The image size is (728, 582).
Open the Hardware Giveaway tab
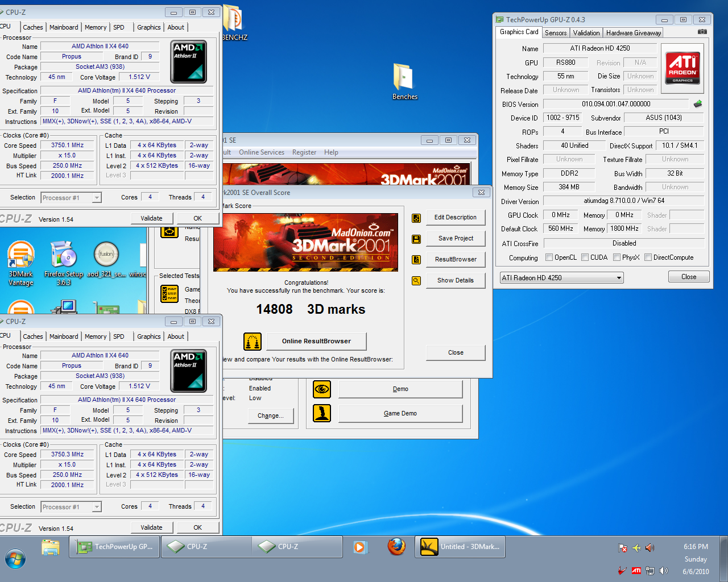[634, 33]
